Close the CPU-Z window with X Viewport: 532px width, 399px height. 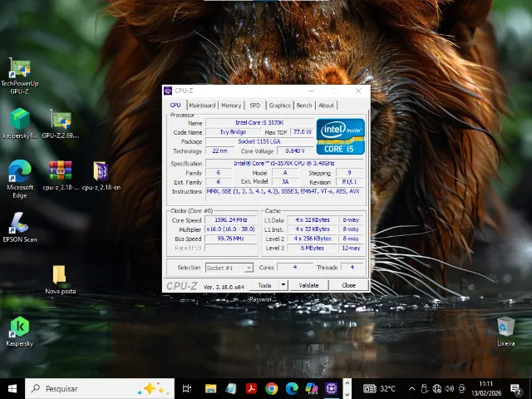tap(358, 91)
